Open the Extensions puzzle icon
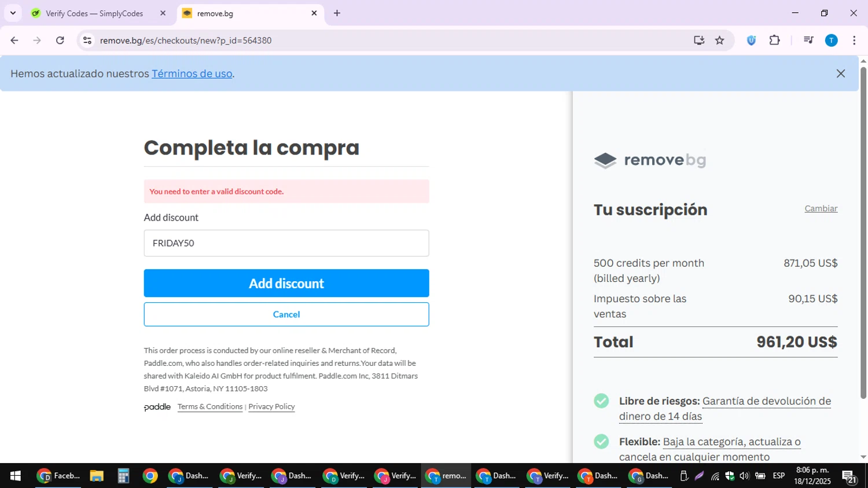 click(774, 41)
